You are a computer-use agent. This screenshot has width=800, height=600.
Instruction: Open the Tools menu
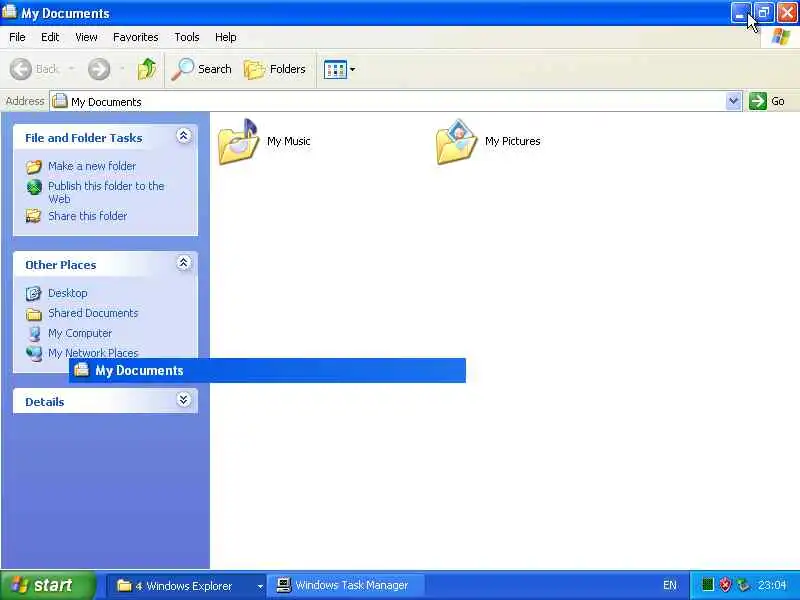(187, 37)
